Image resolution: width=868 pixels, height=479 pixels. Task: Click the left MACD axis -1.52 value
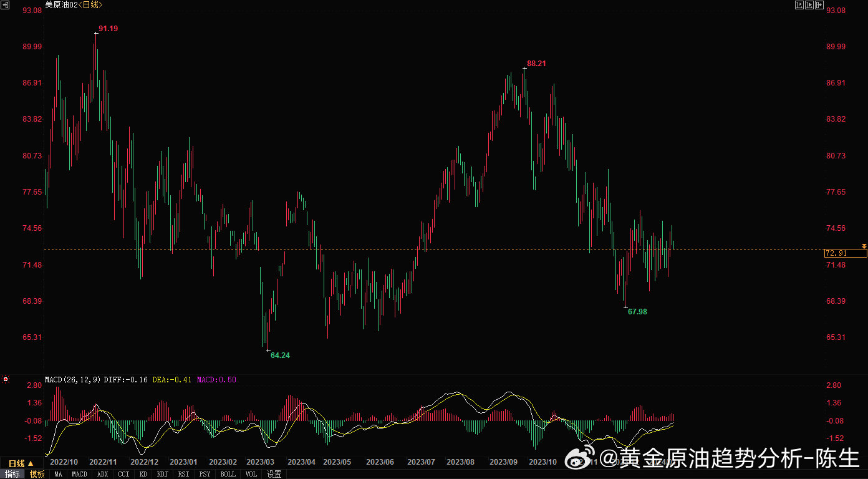pyautogui.click(x=32, y=438)
